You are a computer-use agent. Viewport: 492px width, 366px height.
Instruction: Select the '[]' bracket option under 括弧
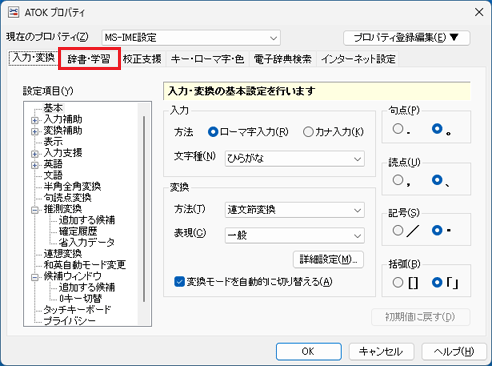coord(398,283)
